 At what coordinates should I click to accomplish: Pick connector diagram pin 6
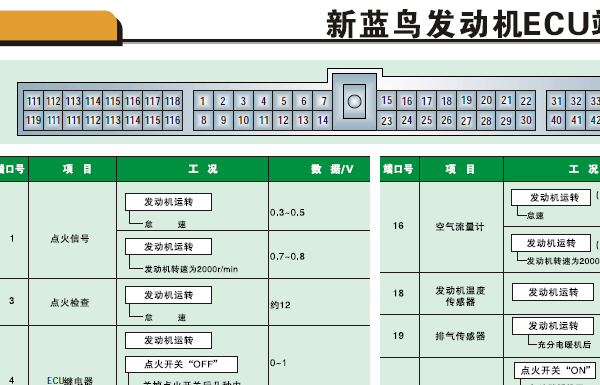point(303,101)
